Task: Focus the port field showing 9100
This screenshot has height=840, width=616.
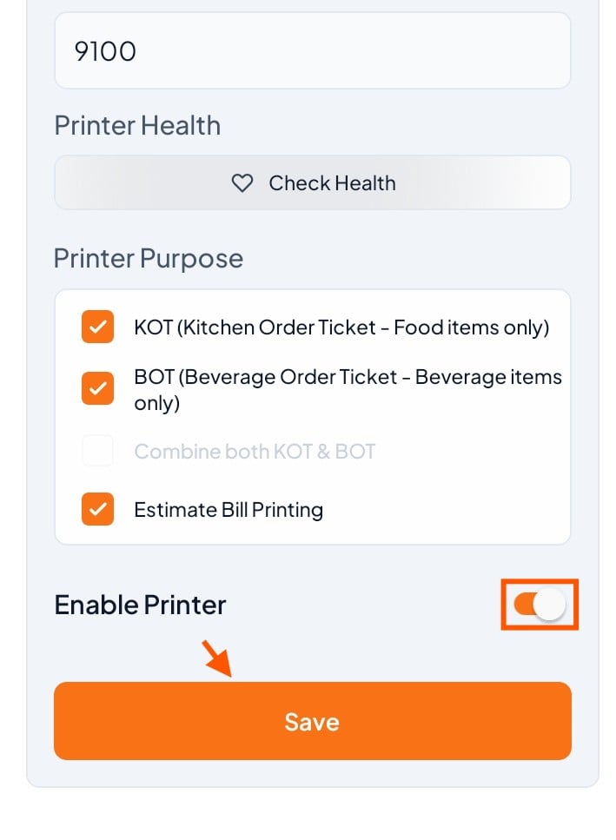Action: coord(312,51)
